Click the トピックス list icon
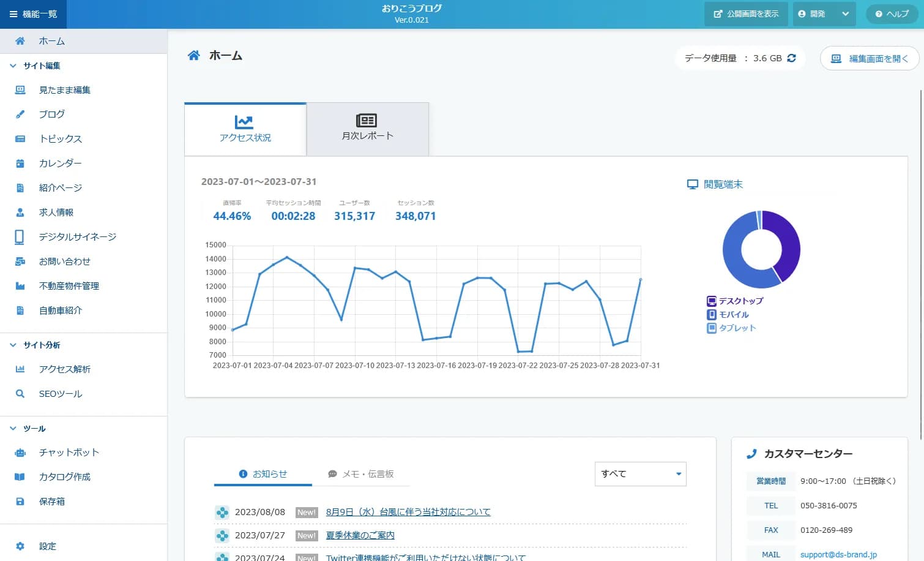 [x=20, y=139]
